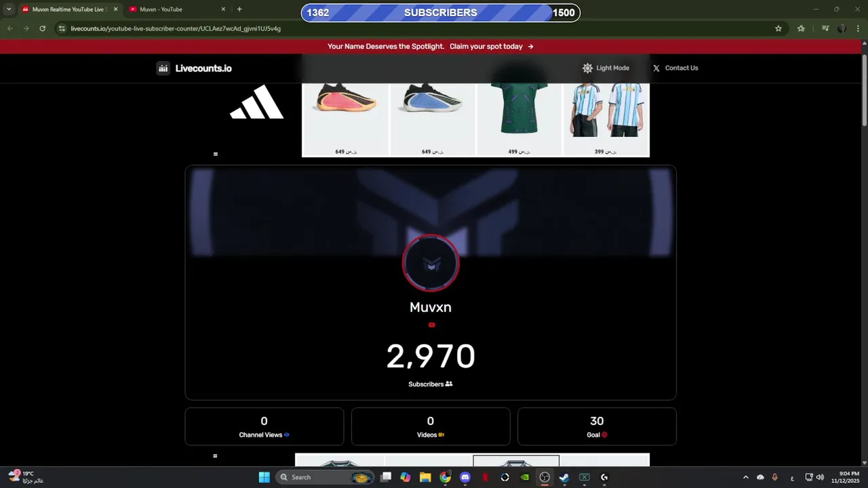
Task: Click the red YouTube icon below Muvxn
Action: (x=431, y=325)
